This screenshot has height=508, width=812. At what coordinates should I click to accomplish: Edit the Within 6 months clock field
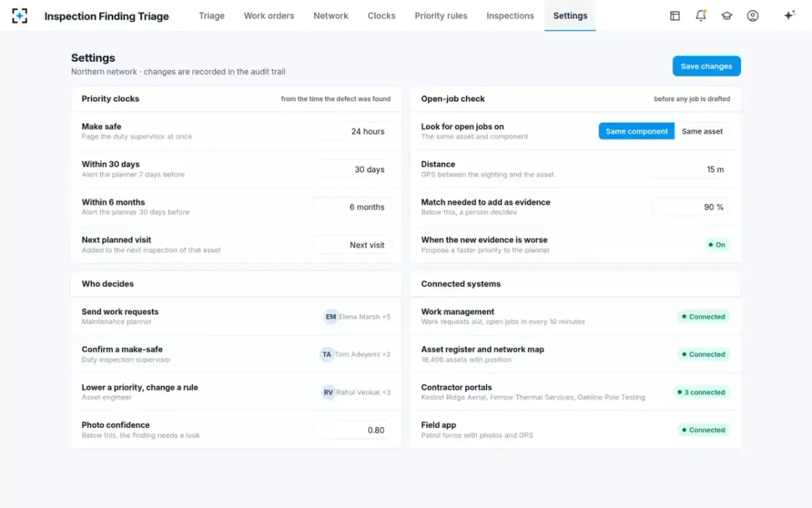tap(352, 207)
